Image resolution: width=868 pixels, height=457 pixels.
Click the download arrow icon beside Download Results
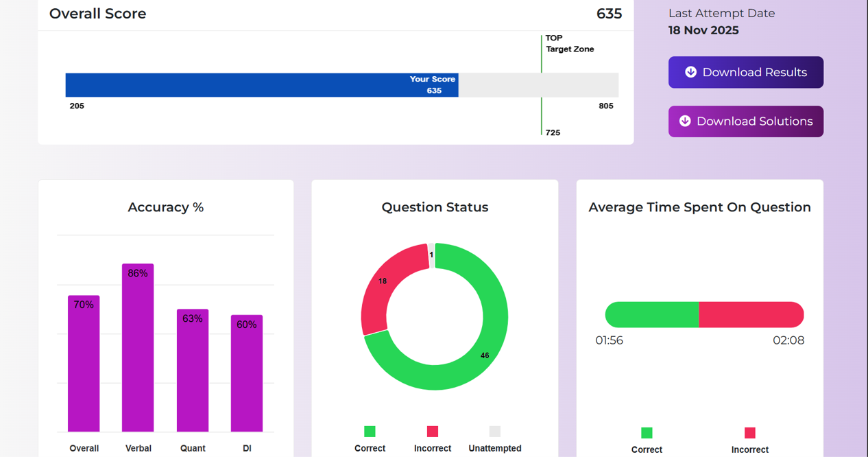[690, 72]
